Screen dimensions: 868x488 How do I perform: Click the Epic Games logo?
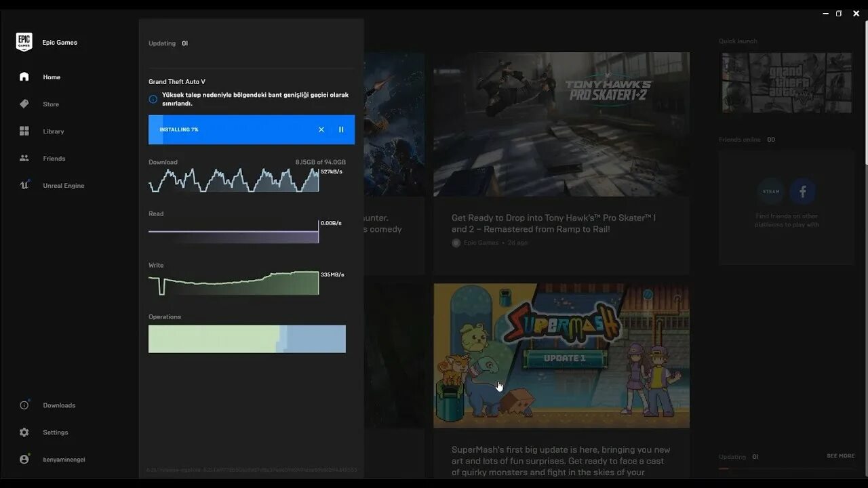pos(24,42)
